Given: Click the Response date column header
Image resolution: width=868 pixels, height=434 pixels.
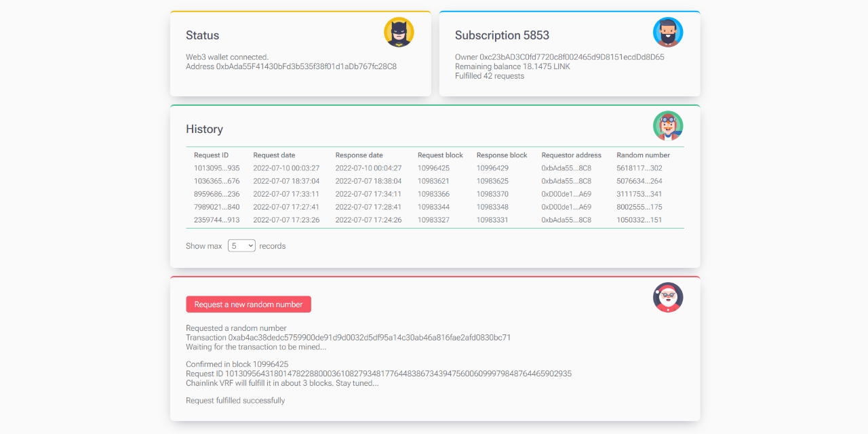Looking at the screenshot, I should pyautogui.click(x=359, y=155).
